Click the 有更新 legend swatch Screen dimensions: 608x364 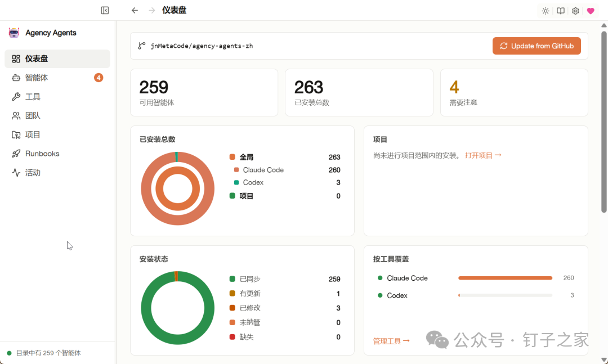click(233, 294)
